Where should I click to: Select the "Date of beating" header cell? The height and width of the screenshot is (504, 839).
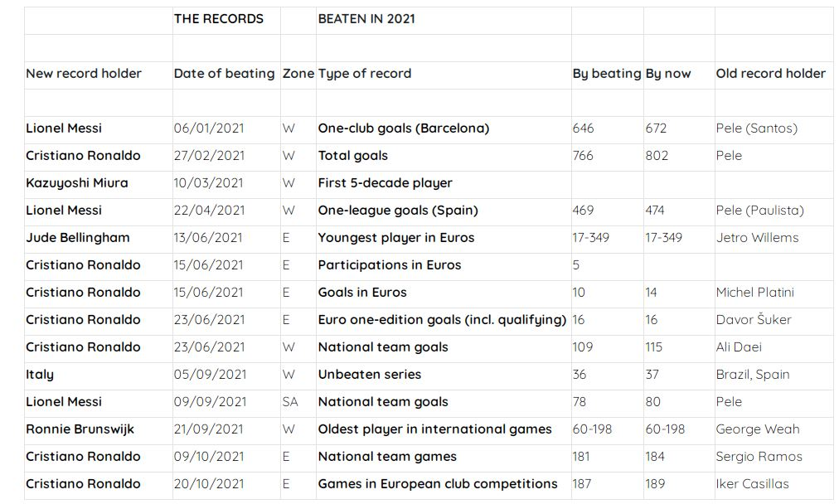point(224,74)
